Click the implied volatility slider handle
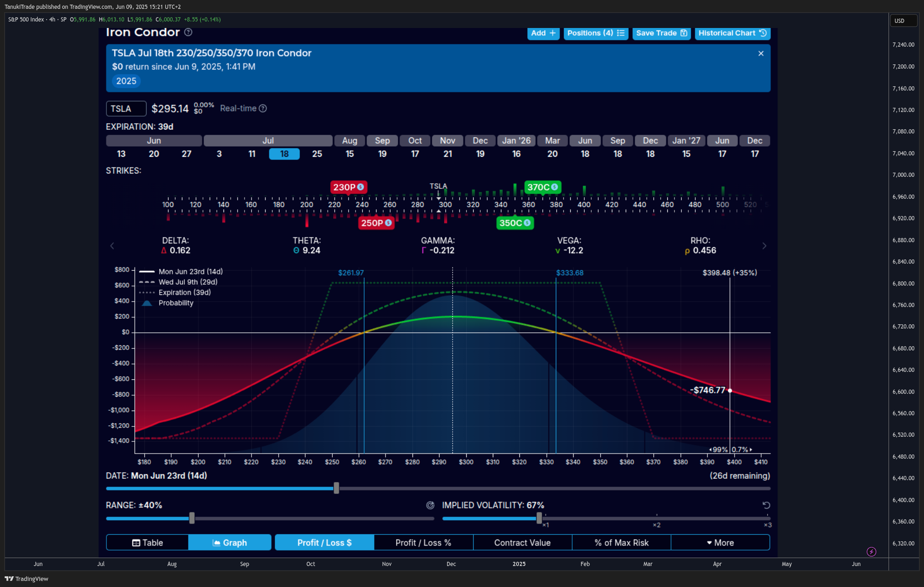 (x=539, y=518)
